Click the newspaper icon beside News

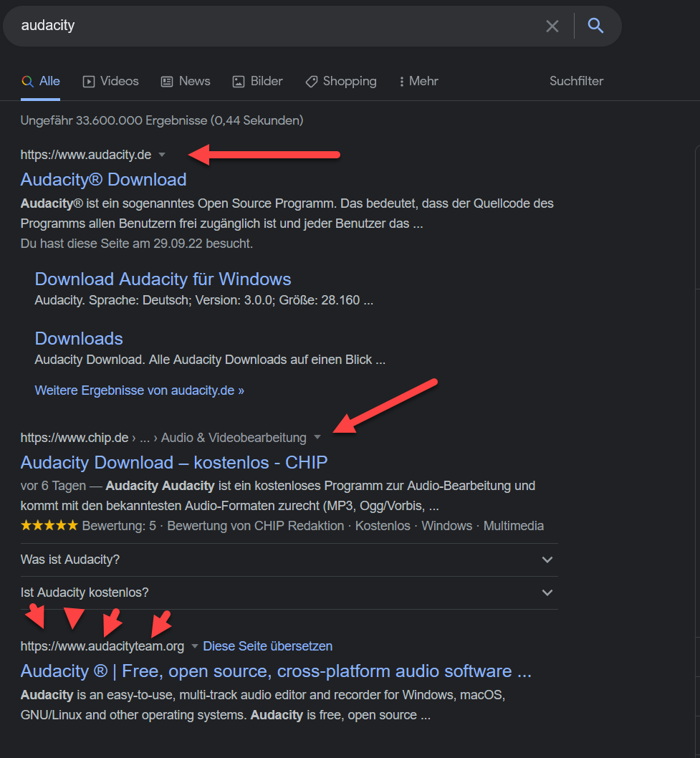point(167,82)
